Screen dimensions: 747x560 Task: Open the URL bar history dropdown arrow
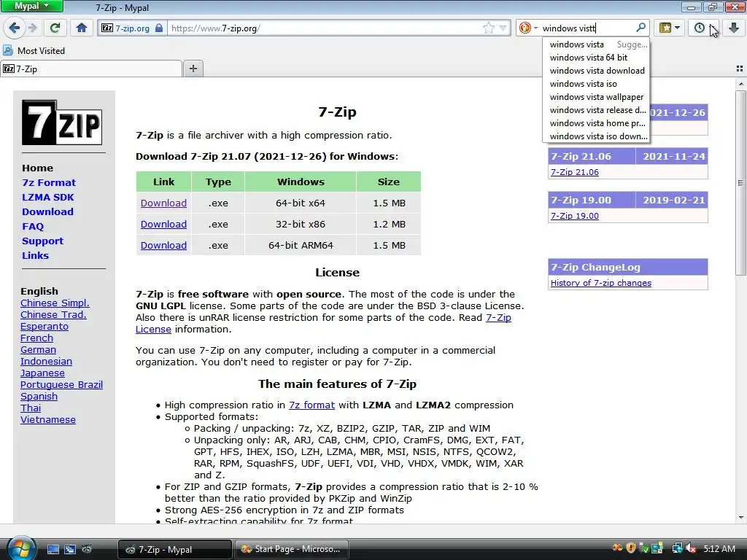click(x=503, y=28)
